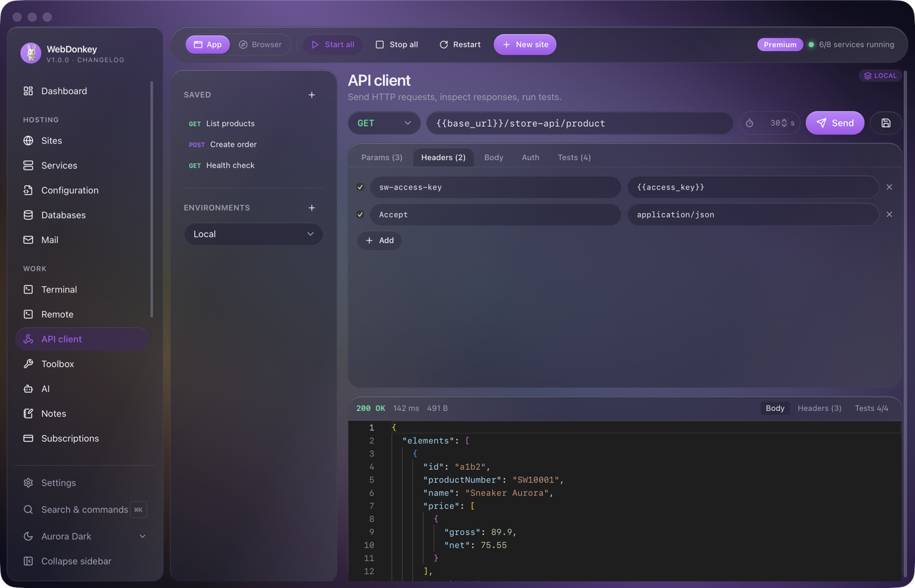Remove the Accept header row
Viewport: 915px width, 588px height.
(890, 214)
